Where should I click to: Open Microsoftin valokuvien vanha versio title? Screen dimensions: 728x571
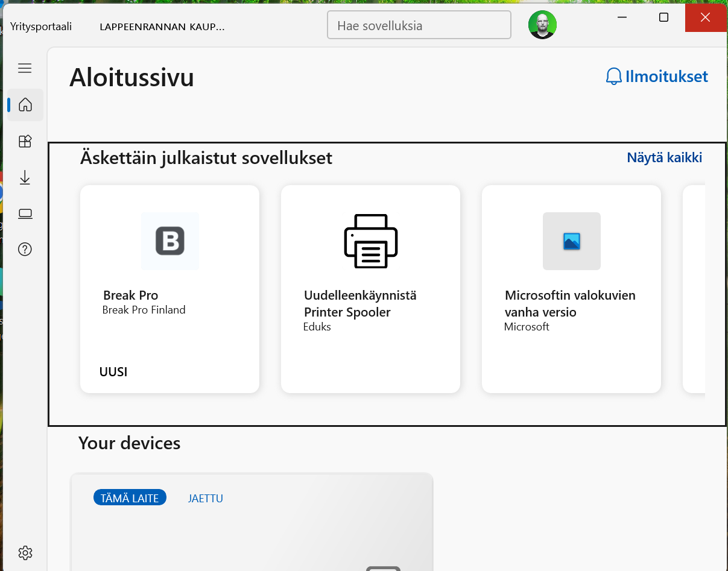point(570,304)
